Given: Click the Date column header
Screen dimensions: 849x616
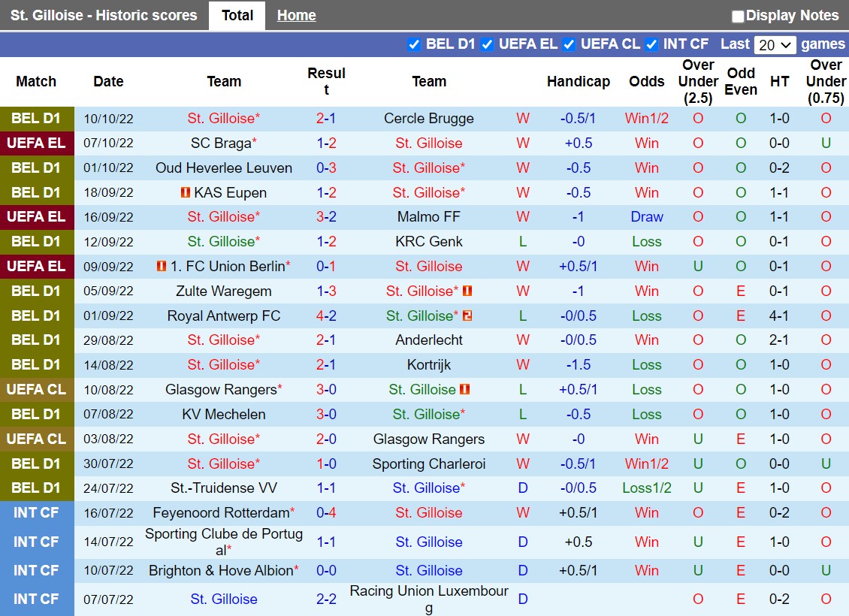Looking at the screenshot, I should tap(108, 81).
